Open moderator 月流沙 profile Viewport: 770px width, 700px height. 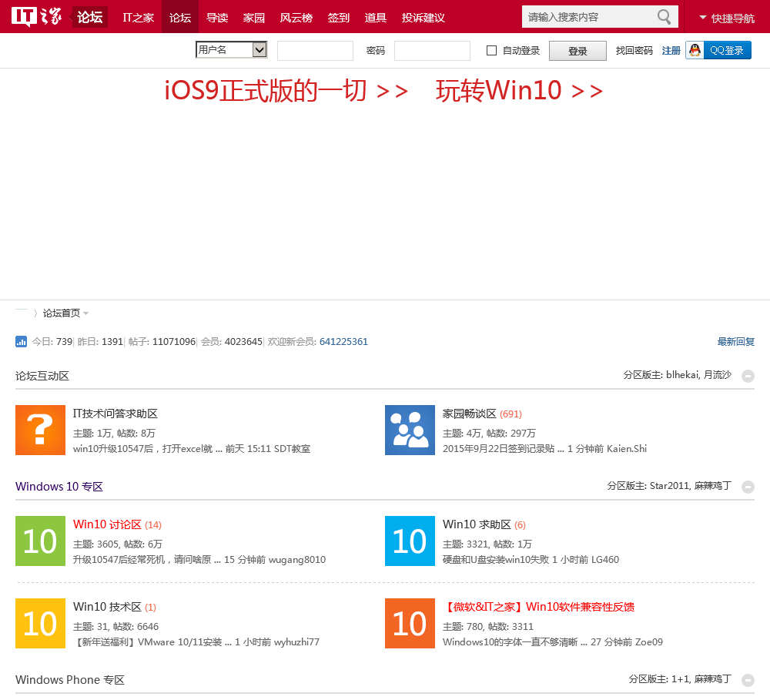tap(718, 375)
